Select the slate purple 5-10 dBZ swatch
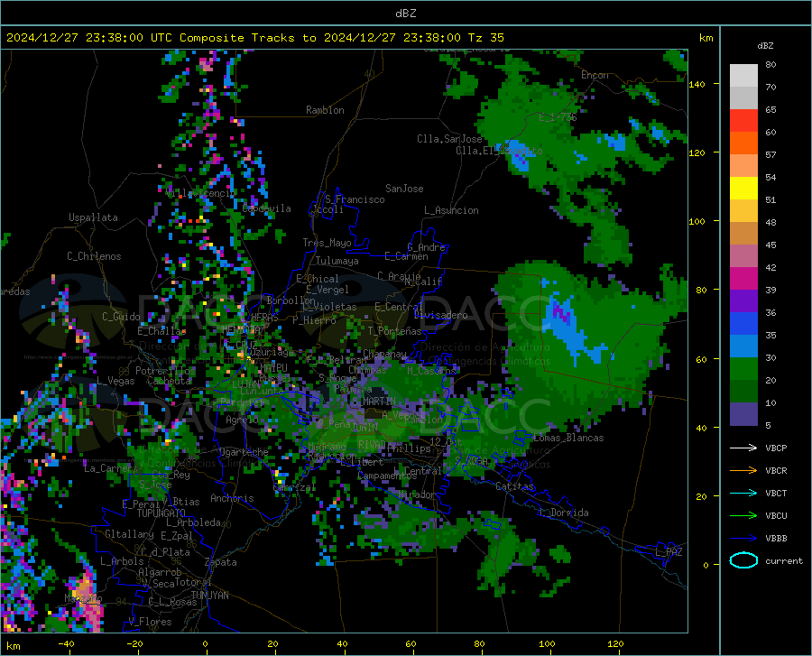 coord(743,414)
